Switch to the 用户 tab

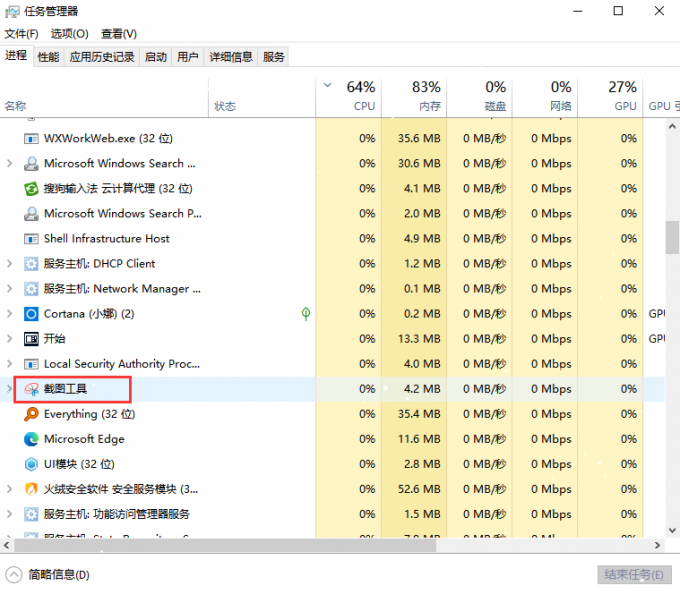[188, 57]
